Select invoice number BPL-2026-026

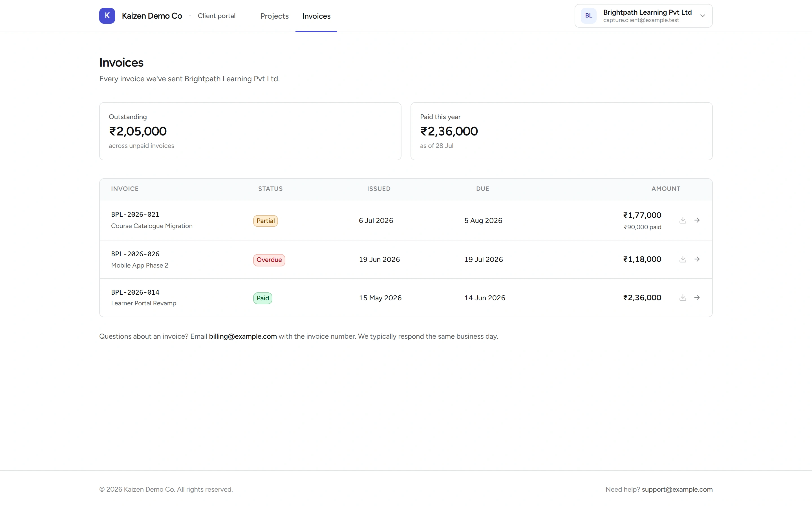point(135,254)
